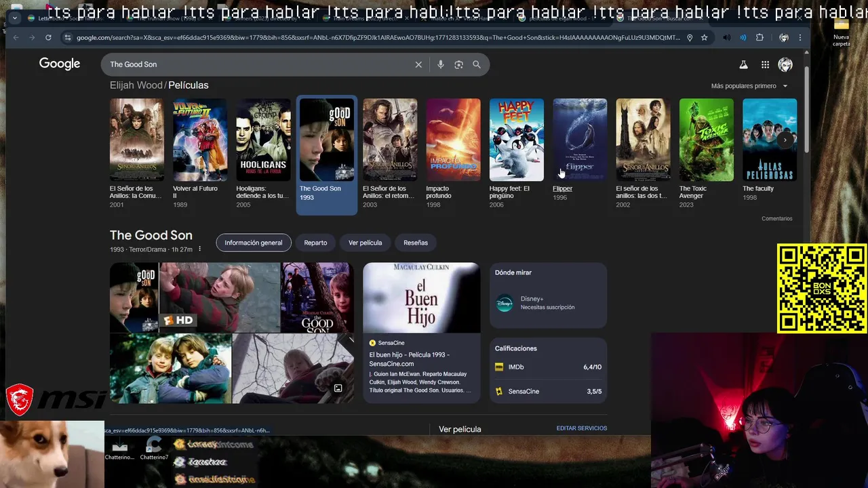Open the IMDb 6,4/10 rating row
The height and width of the screenshot is (488, 868).
pos(548,367)
